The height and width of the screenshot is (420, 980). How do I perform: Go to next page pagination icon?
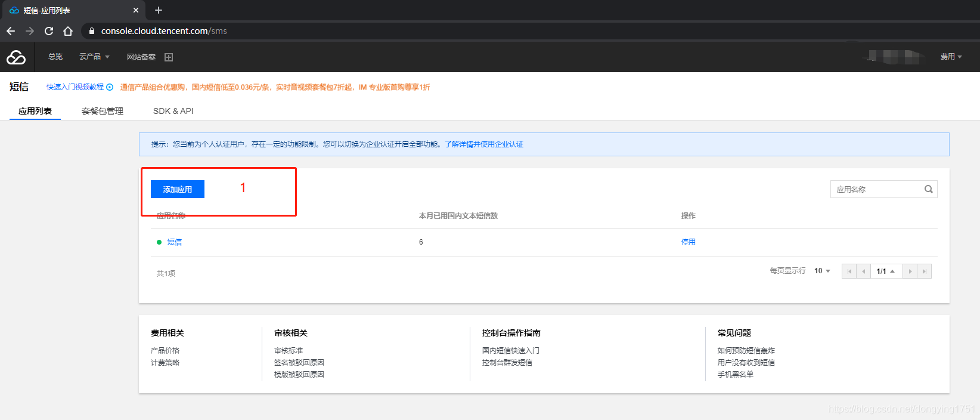pyautogui.click(x=910, y=271)
